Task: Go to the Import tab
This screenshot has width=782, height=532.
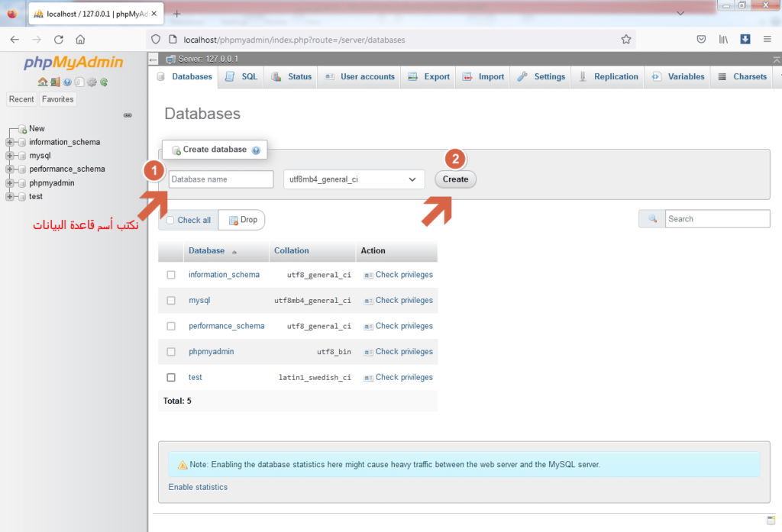Action: [x=483, y=77]
